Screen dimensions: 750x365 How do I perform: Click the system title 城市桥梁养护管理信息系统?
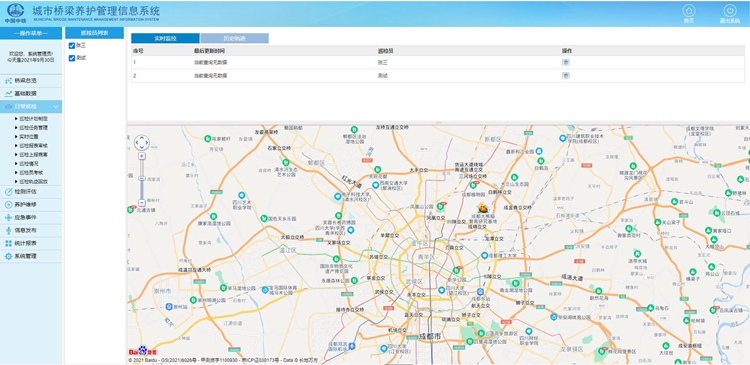tap(96, 11)
